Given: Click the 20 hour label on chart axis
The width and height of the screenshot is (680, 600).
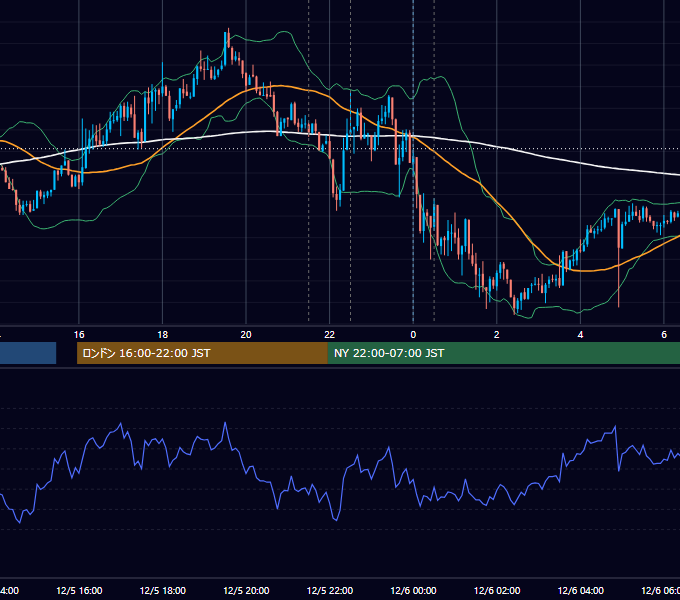Looking at the screenshot, I should (246, 334).
